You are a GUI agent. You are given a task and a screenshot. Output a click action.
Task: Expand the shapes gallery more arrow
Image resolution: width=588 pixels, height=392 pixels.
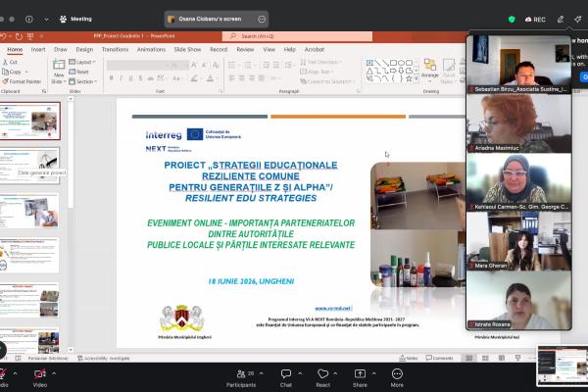[416, 78]
